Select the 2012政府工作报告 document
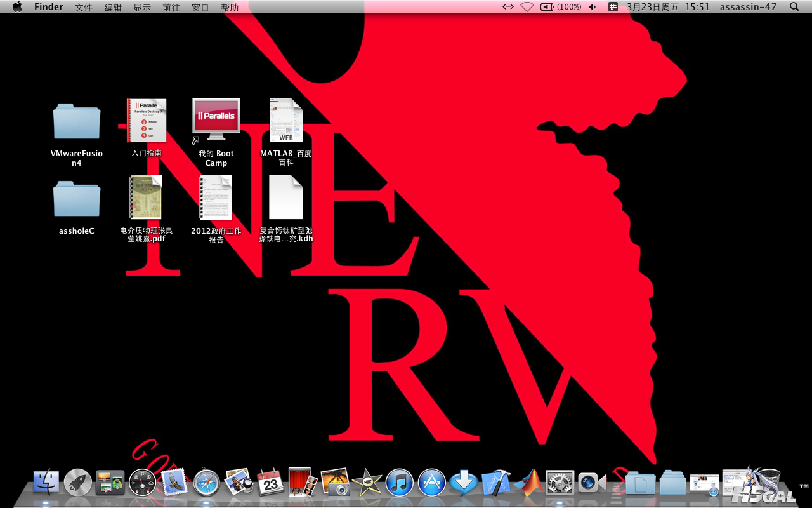Image resolution: width=812 pixels, height=508 pixels. [x=216, y=210]
